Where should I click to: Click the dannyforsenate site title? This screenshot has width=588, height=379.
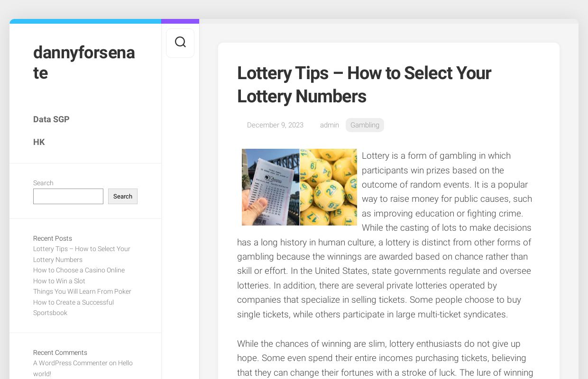coord(84,63)
